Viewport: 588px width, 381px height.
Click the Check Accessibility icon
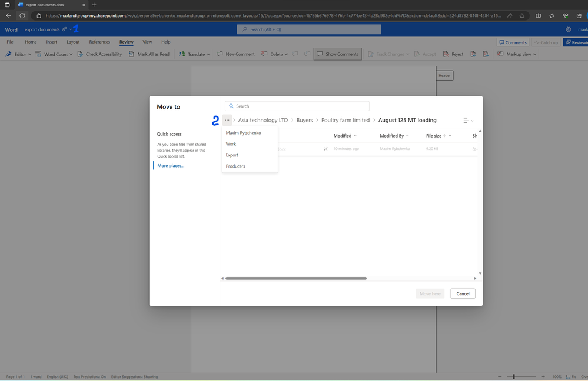[80, 54]
